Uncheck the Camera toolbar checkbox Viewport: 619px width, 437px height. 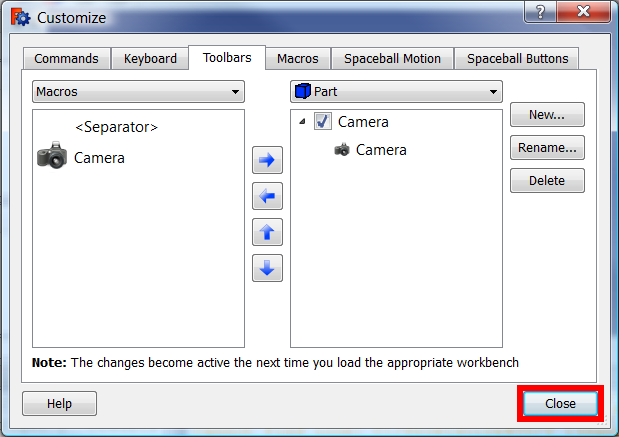pos(323,121)
